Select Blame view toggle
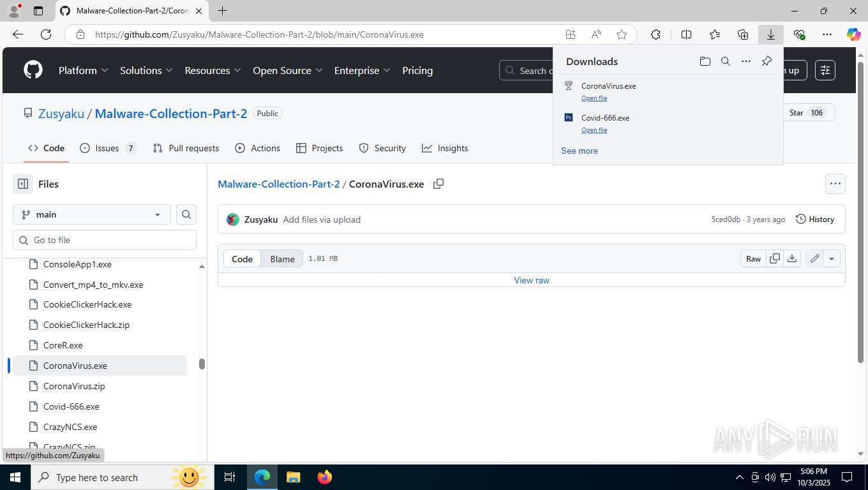 pos(282,258)
